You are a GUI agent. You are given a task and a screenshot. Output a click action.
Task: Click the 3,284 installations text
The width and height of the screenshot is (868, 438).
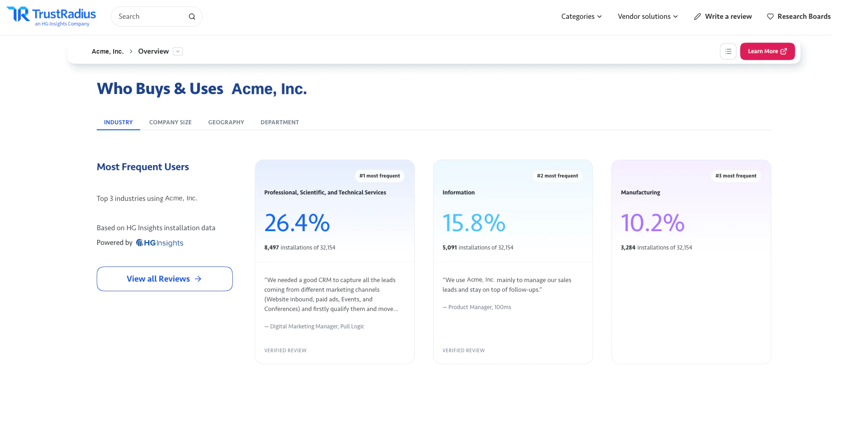656,248
